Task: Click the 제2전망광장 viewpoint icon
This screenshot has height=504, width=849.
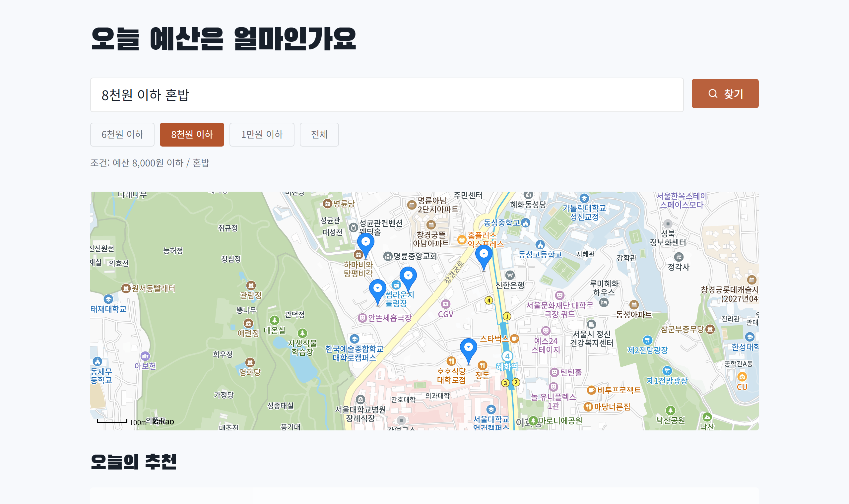Action: [648, 340]
